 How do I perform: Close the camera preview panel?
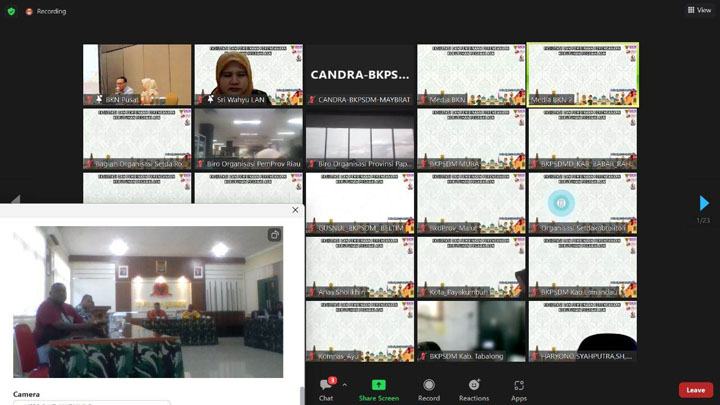295,210
